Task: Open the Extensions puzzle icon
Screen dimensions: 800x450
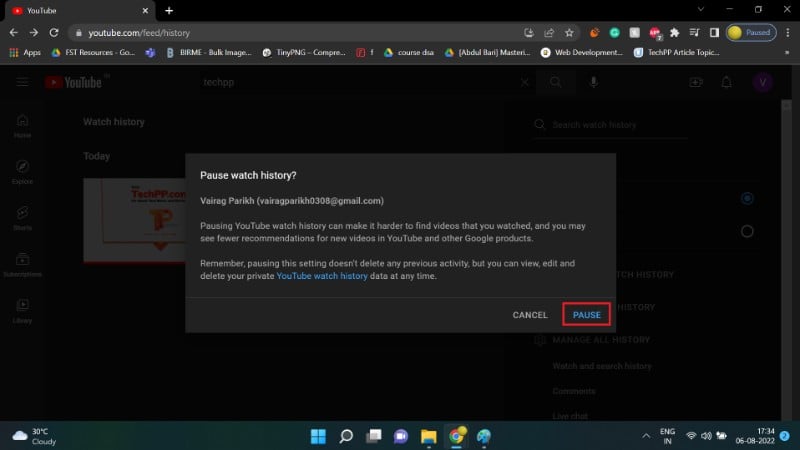Action: pos(674,33)
